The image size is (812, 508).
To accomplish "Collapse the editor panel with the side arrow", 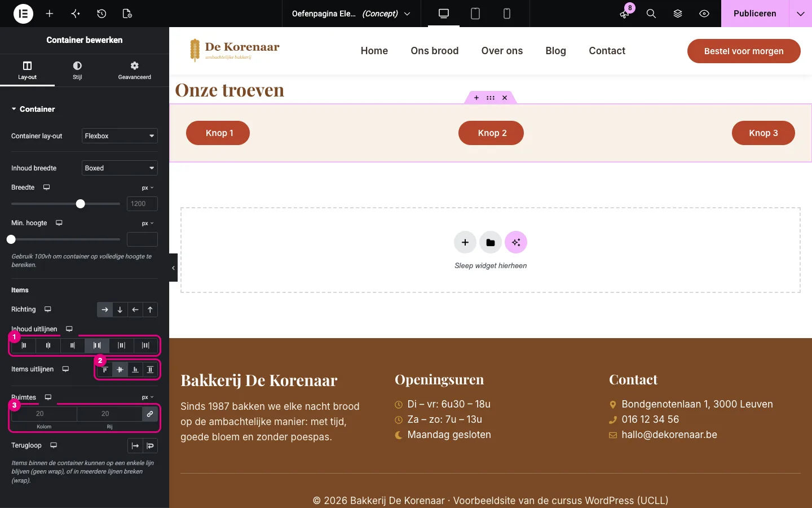I will [x=173, y=268].
